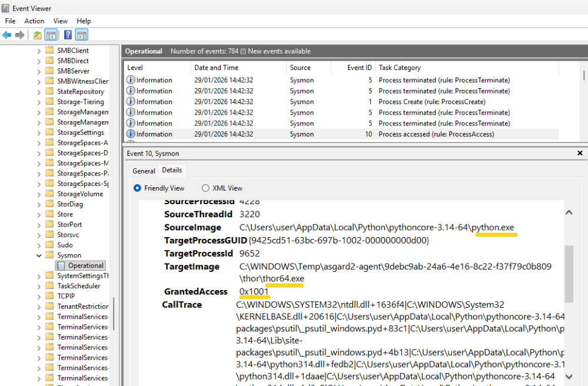Expand the SMBClient tree node
The width and height of the screenshot is (588, 386).
39,51
